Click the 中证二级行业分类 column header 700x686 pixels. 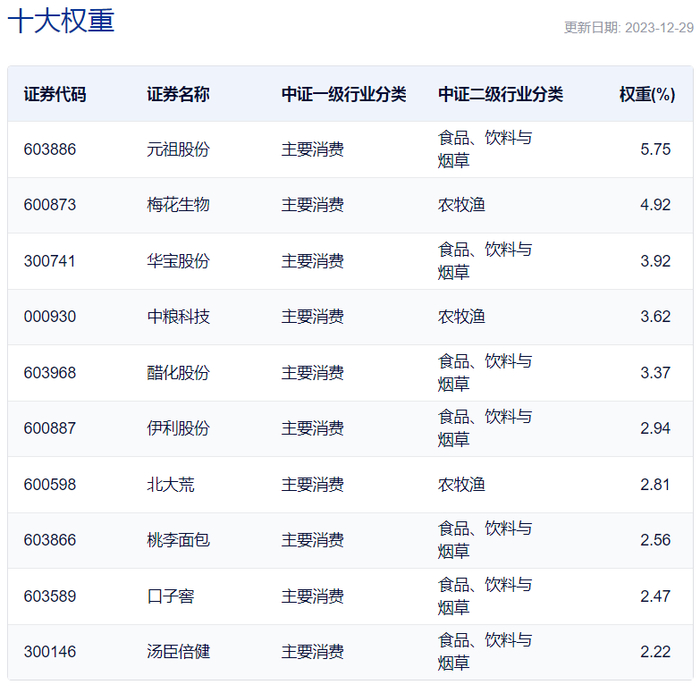(500, 94)
